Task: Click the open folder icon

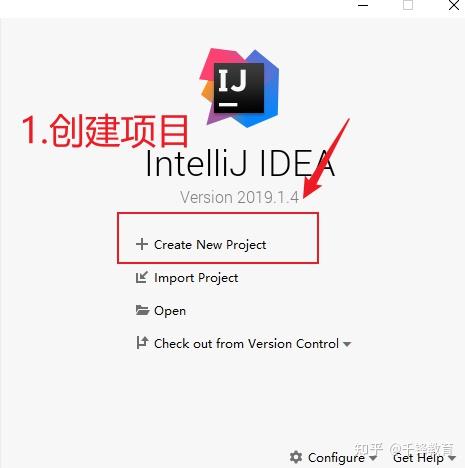Action: [142, 310]
